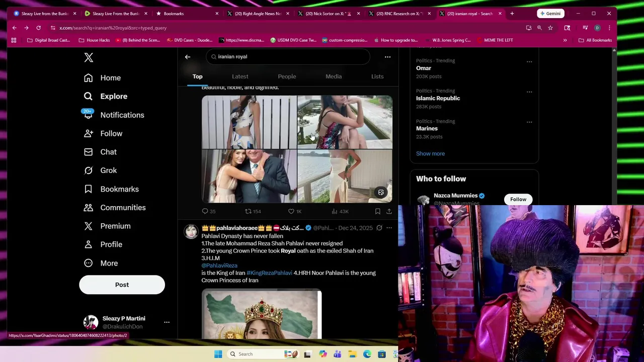
Task: Click the Grok icon on the pahlaviahoraee post
Action: coord(379,228)
